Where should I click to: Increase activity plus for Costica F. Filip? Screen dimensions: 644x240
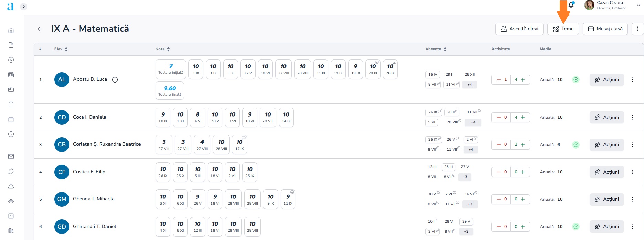coord(523,172)
